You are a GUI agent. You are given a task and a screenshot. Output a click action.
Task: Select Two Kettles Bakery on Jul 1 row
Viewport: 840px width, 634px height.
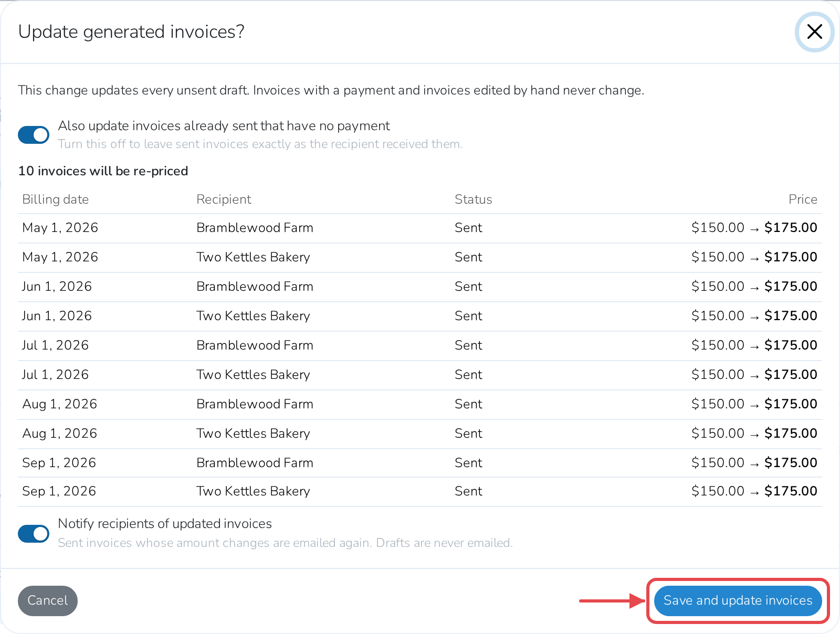(253, 375)
